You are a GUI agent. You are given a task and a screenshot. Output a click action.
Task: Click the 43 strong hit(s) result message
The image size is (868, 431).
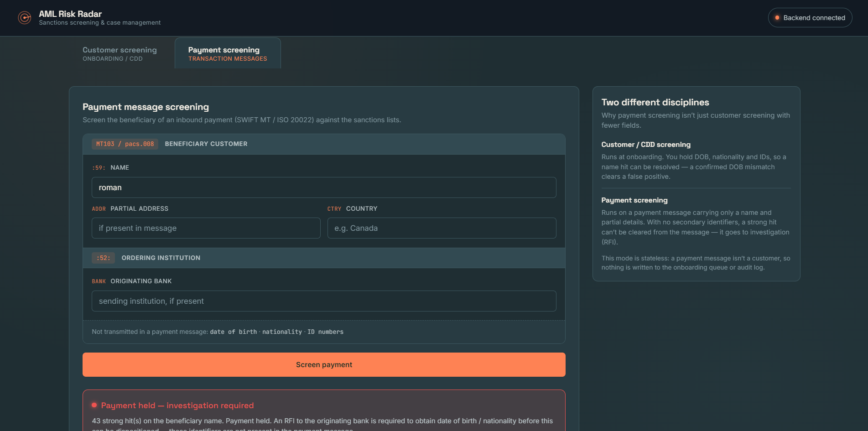pos(322,425)
